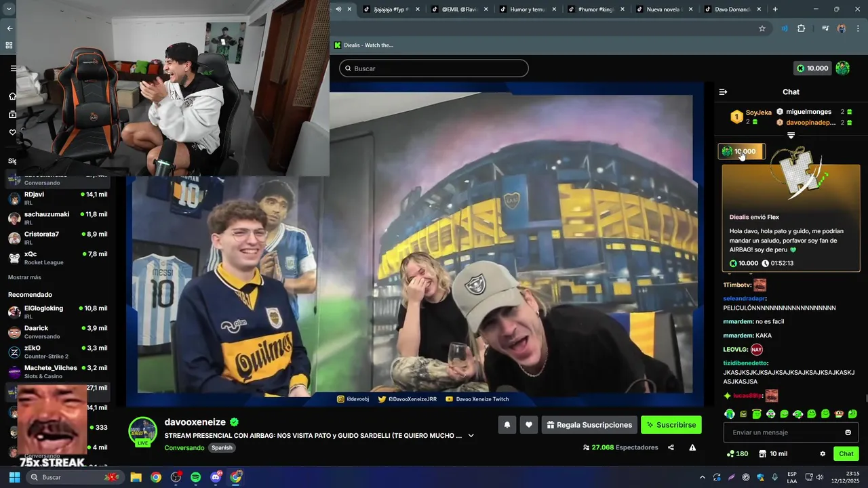Image resolution: width=868 pixels, height=488 pixels.
Task: Open the Kick shop showing 10 mil
Action: coord(773,454)
